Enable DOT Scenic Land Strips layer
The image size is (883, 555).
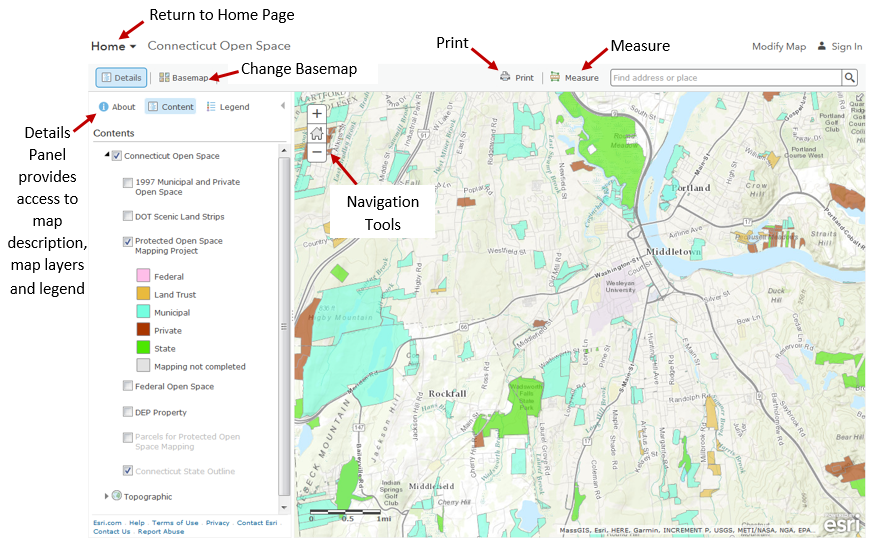click(x=128, y=216)
